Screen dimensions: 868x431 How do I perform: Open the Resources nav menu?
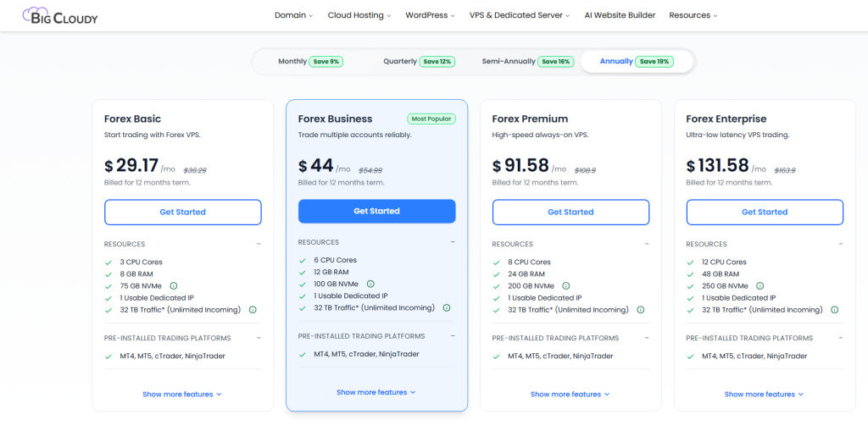[693, 15]
